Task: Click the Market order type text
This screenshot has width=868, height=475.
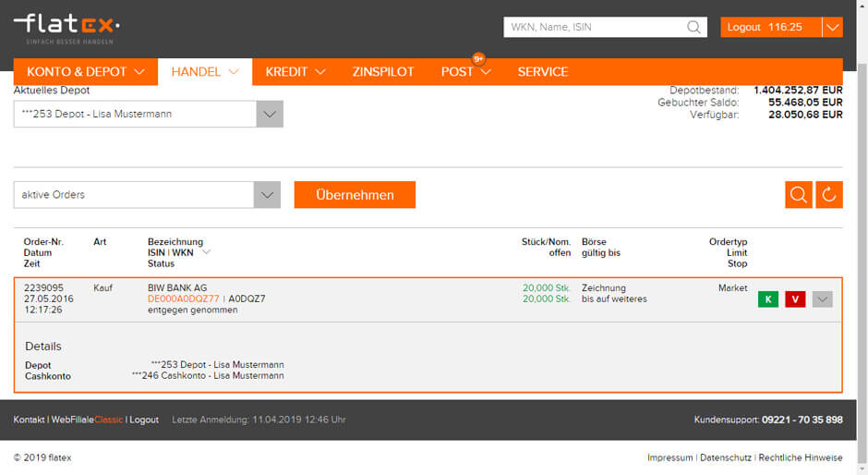Action: click(732, 288)
